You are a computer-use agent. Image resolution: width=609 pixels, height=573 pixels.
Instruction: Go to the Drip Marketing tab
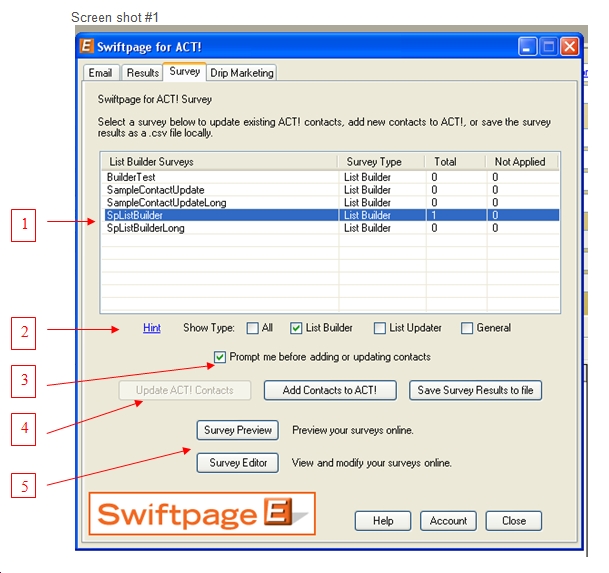click(x=242, y=73)
